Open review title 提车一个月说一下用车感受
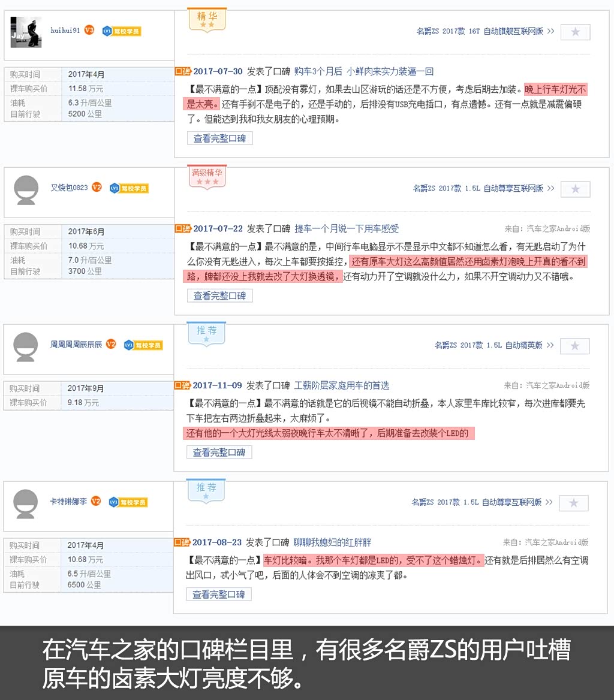Screen dimensions: 614x700 pos(346,228)
